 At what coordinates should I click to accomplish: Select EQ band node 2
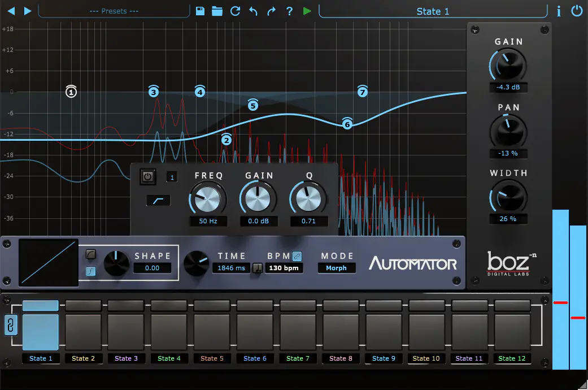coord(226,140)
